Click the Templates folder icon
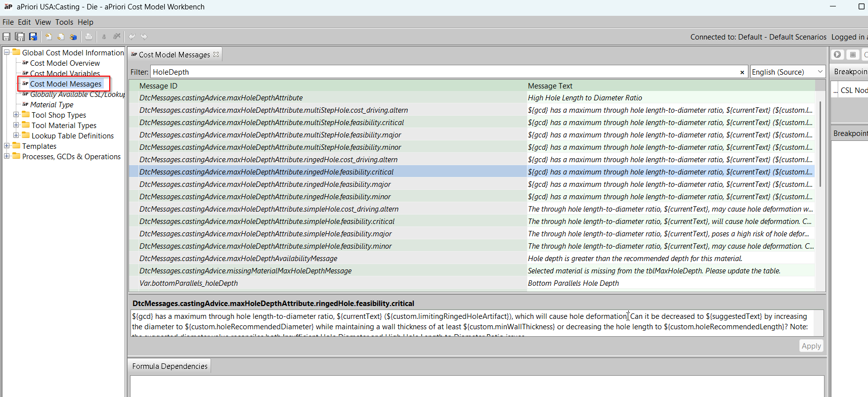Screen dimensions: 868x397 (16, 146)
